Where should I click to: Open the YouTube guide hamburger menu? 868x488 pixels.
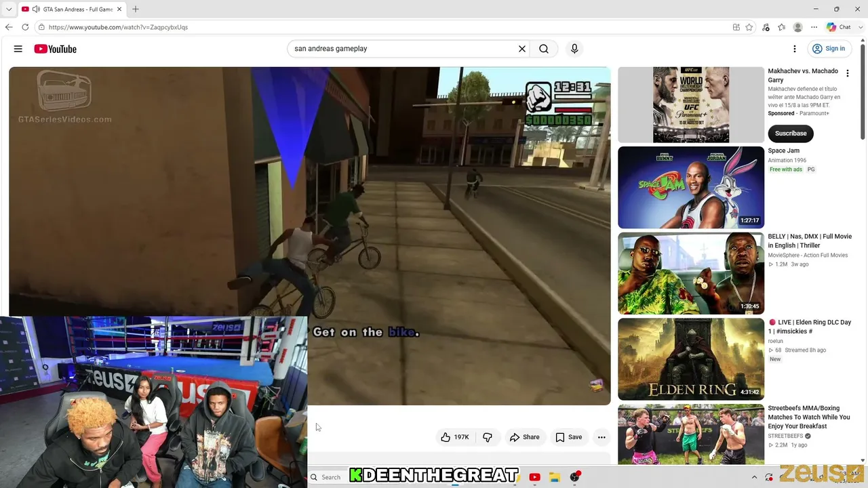tap(18, 49)
